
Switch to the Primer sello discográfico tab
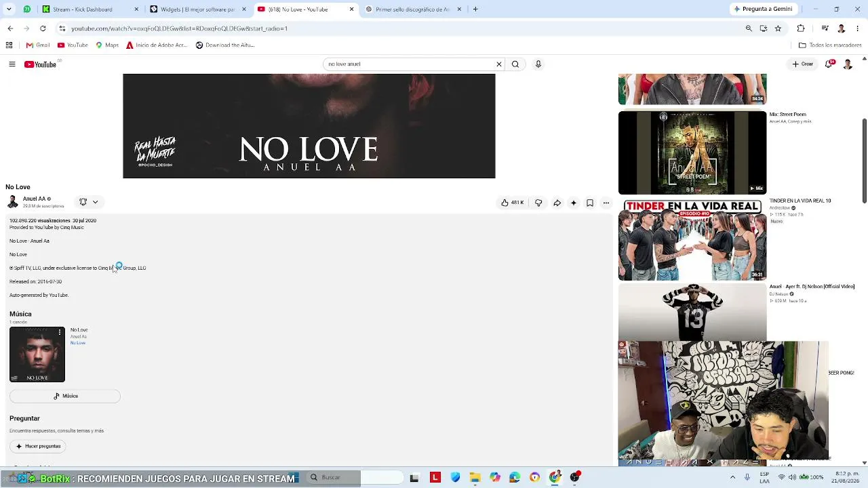click(x=413, y=9)
